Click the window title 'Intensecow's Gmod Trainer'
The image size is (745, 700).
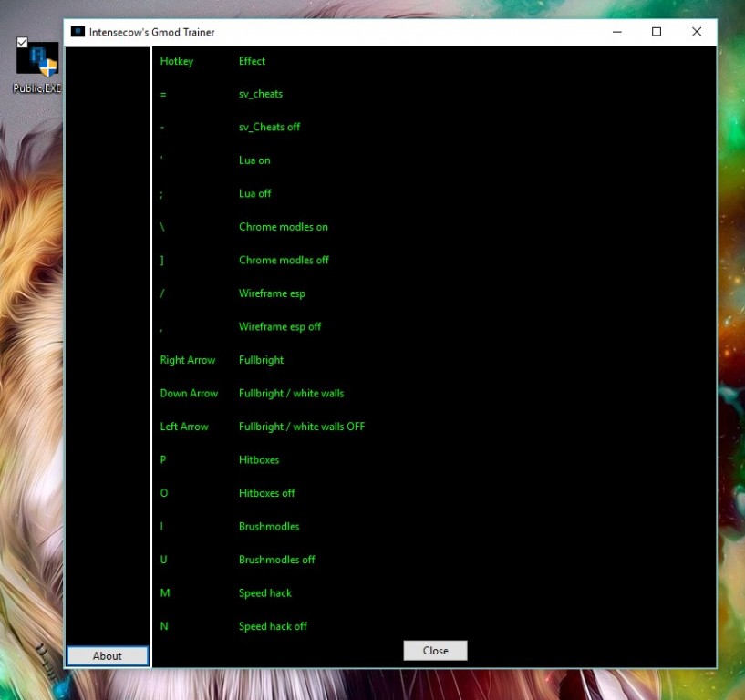[x=151, y=32]
